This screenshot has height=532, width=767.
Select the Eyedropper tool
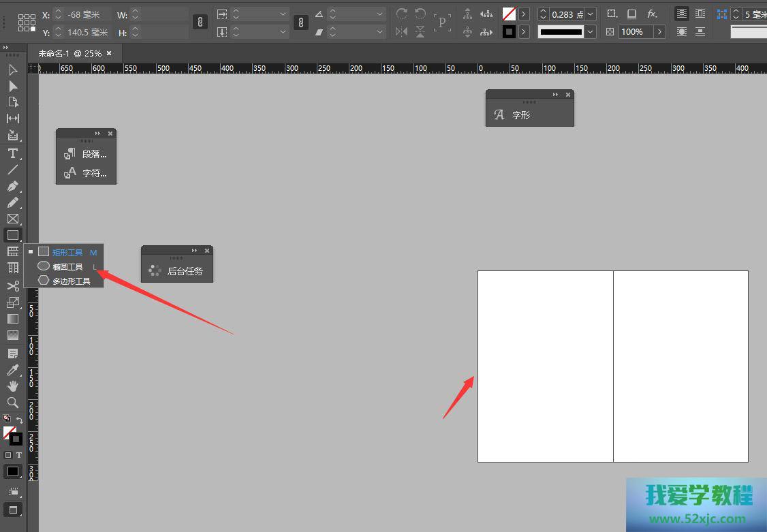coord(12,370)
